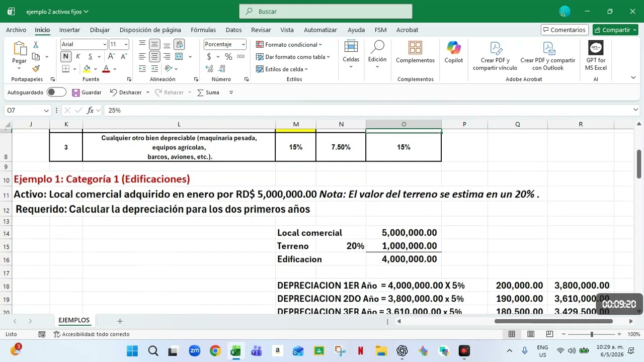The width and height of the screenshot is (644, 362).
Task: Open the Datos ribbon tab
Action: click(x=233, y=30)
